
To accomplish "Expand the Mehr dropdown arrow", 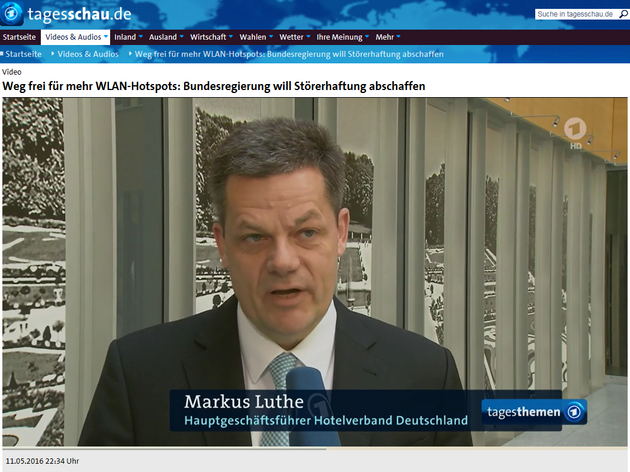I will (x=398, y=37).
